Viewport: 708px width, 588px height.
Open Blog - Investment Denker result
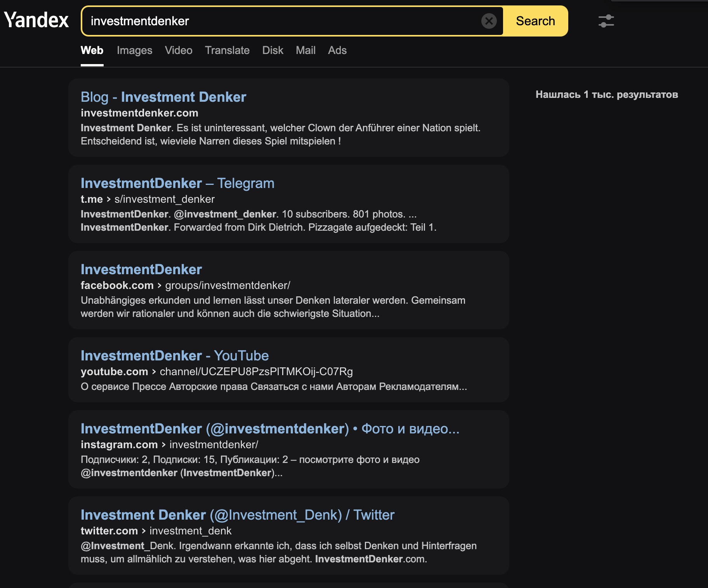pos(163,97)
